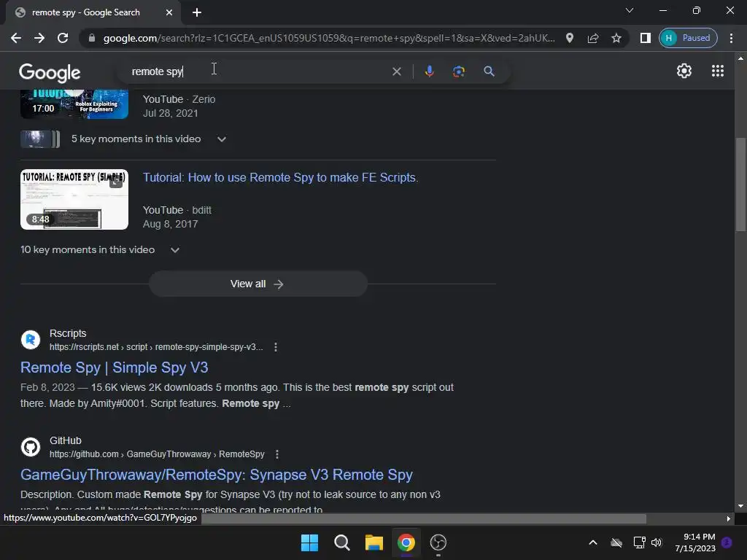Reload the Google search page
Image resolution: width=747 pixels, height=560 pixels.
(63, 38)
